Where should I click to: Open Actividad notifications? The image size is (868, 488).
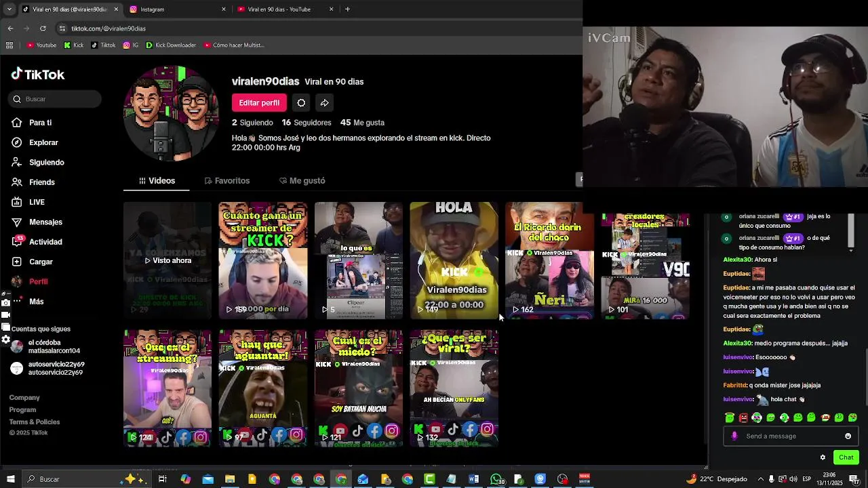(x=37, y=242)
